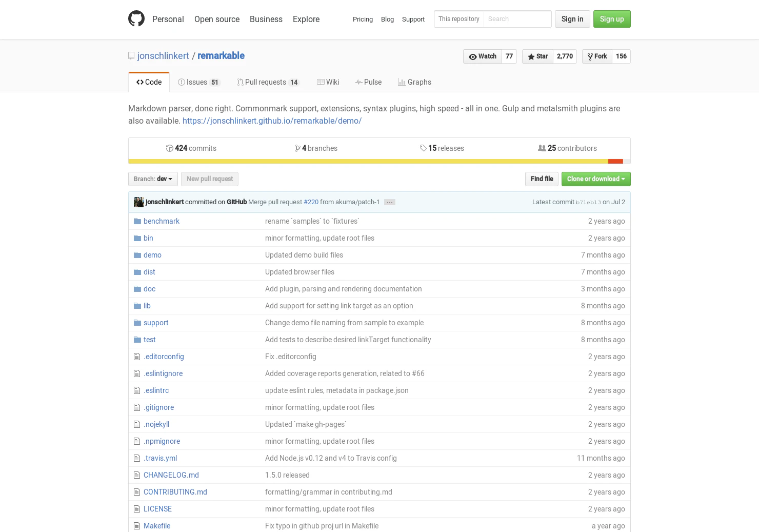Click the support folder icon

click(137, 323)
